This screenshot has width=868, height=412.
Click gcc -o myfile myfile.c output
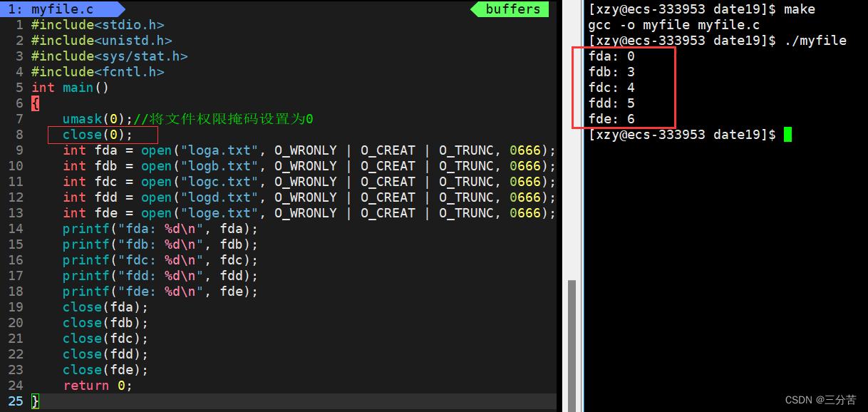point(674,25)
